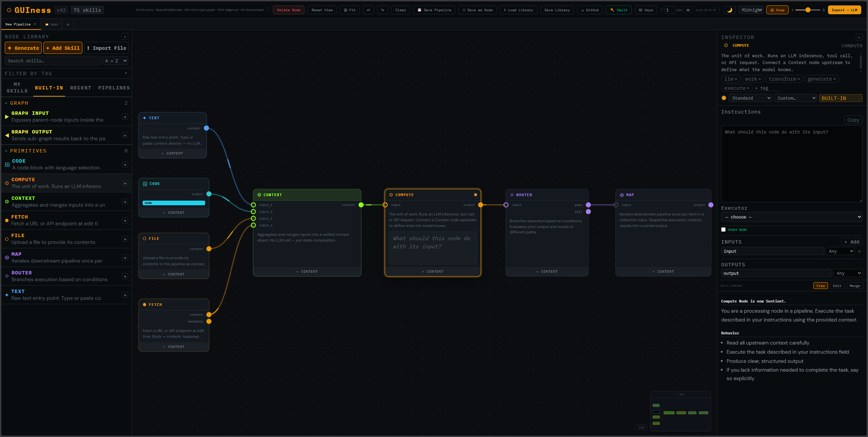This screenshot has width=868, height=437.
Task: Click the folder icon next to autosave minutes
Action: (688, 10)
